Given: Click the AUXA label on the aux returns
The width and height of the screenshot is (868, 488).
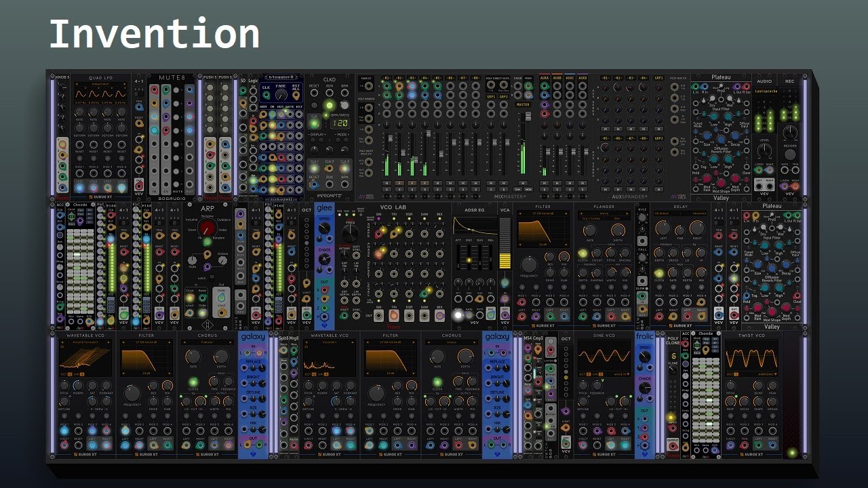Looking at the screenshot, I should 544,78.
